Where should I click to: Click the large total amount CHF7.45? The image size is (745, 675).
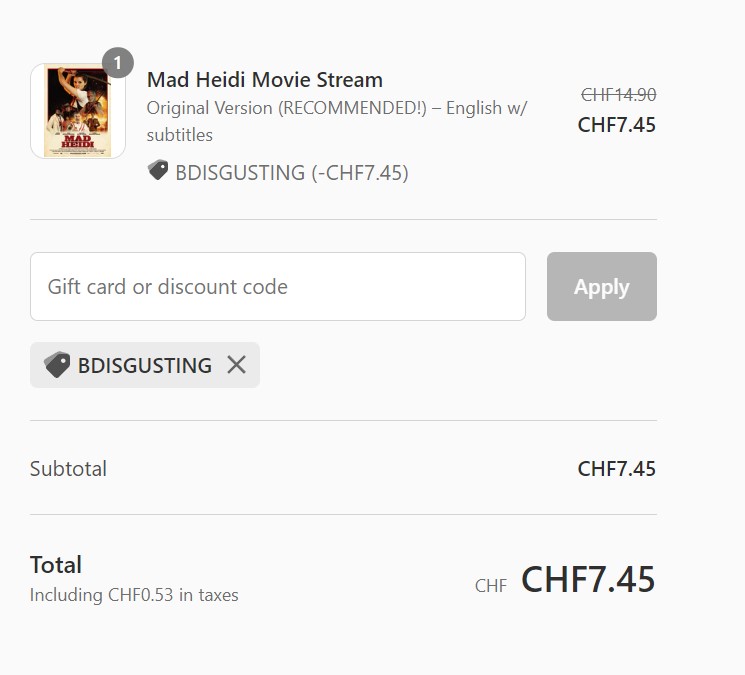(588, 580)
